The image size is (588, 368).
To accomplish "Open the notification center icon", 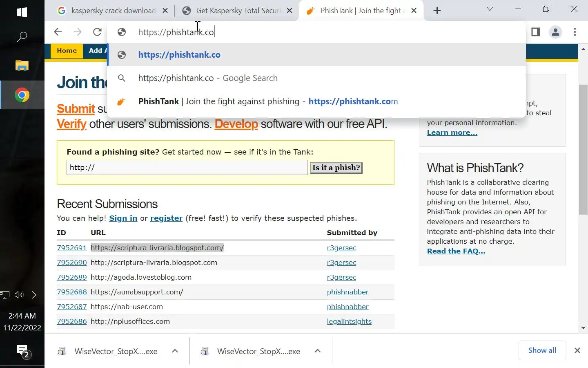I will 22,351.
